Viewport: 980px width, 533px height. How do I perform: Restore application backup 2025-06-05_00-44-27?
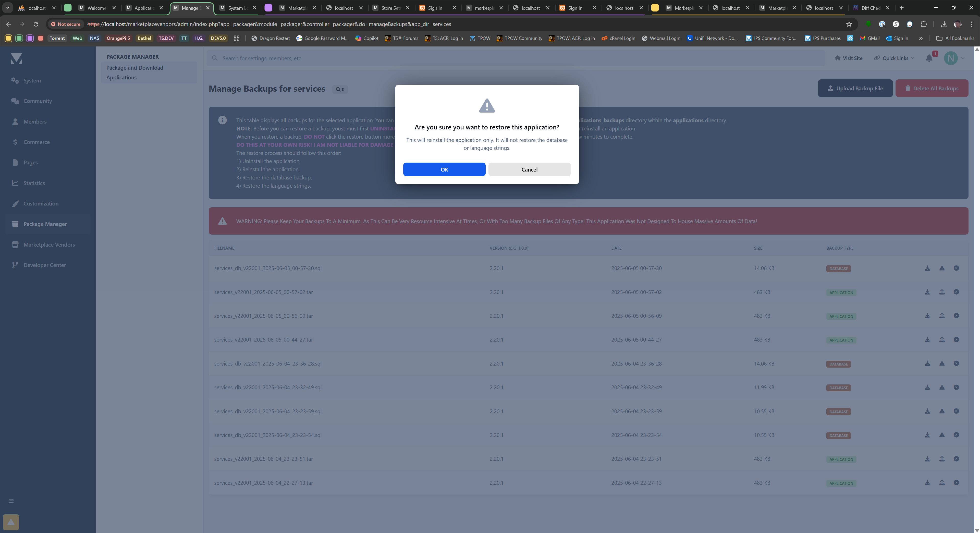coord(942,340)
